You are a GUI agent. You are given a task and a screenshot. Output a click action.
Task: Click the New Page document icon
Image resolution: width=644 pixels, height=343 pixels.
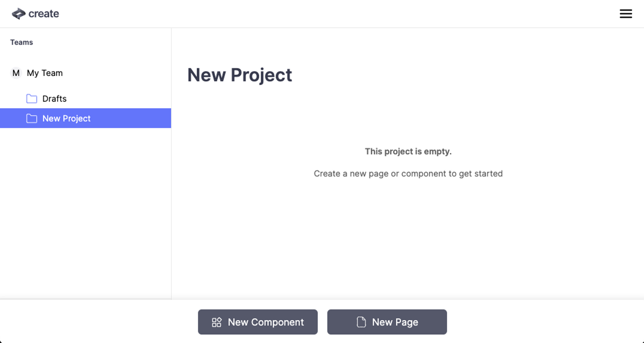pyautogui.click(x=361, y=322)
